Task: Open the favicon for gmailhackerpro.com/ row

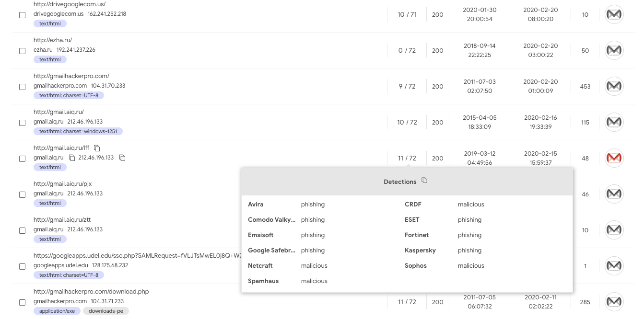Action: pyautogui.click(x=614, y=86)
